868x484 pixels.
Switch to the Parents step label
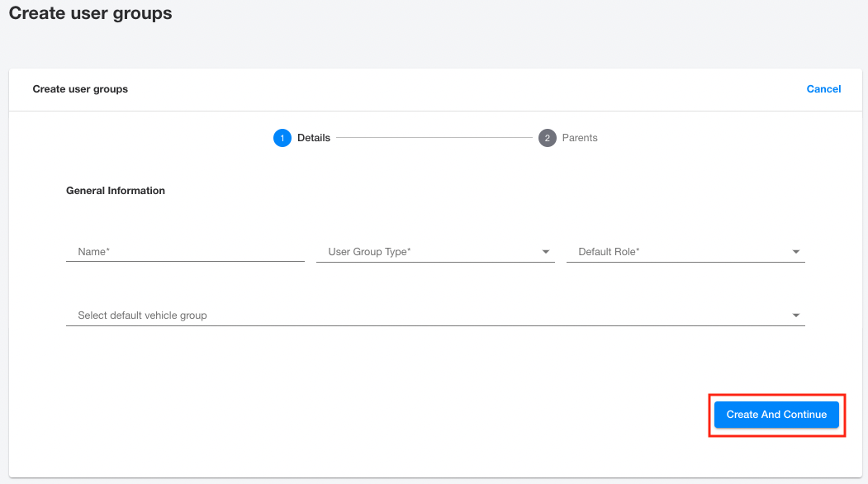tap(580, 138)
